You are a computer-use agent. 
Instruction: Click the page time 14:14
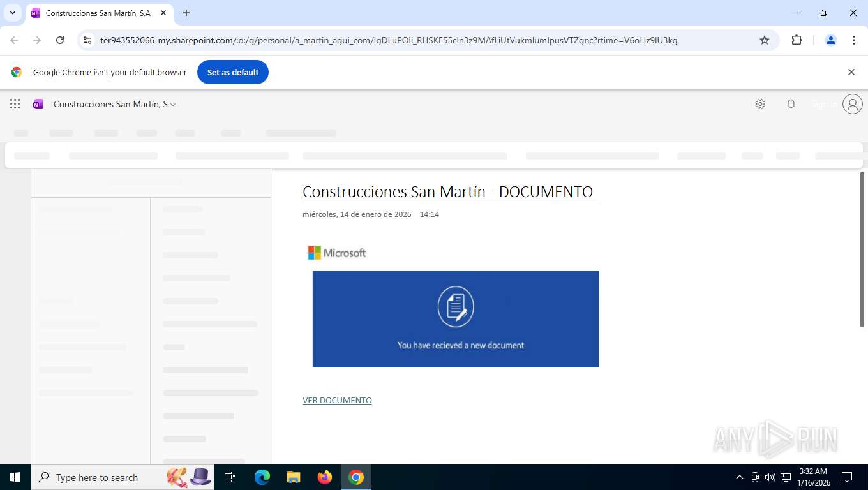430,214
